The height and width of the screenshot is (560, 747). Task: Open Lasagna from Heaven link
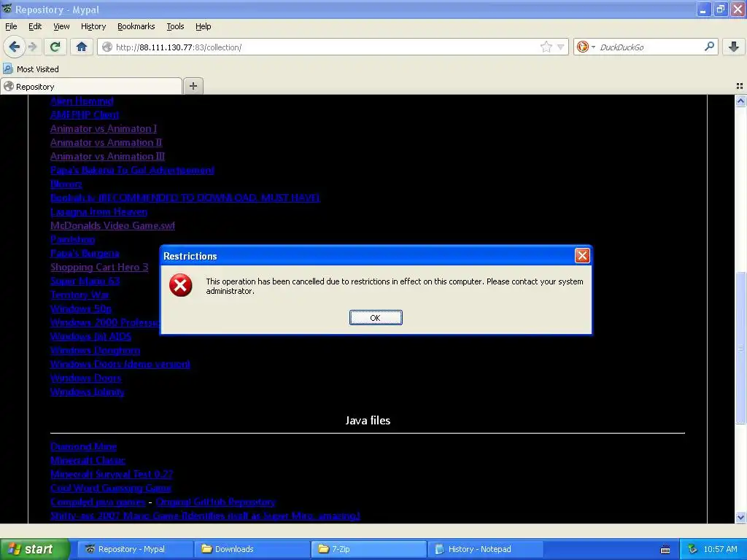[99, 211]
